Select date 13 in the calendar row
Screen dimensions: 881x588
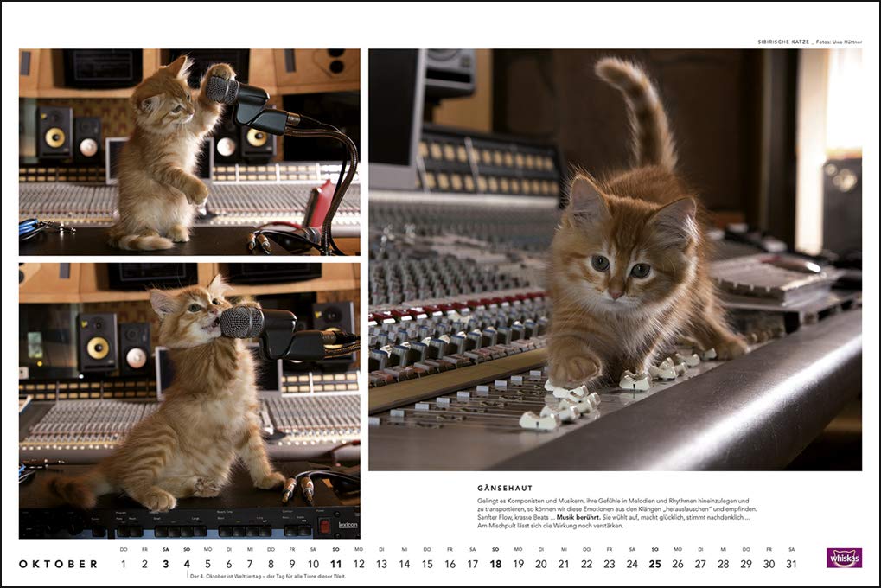point(381,564)
